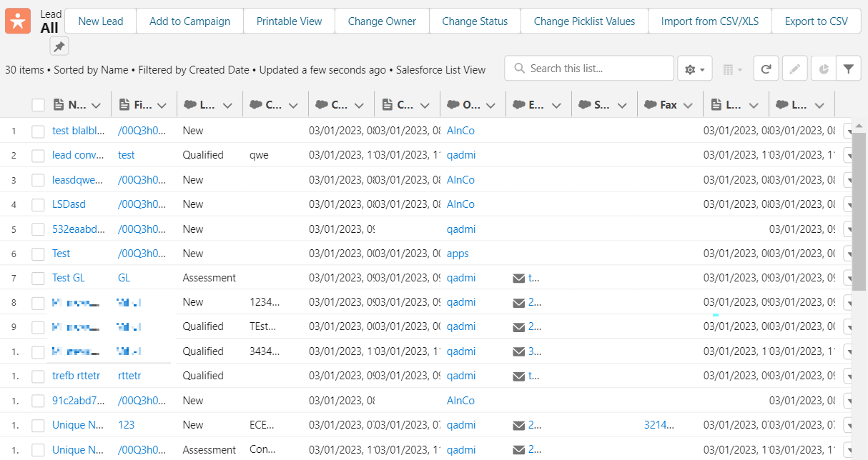Check the checkbox for the LSDasd lead row
868x460 pixels.
coord(38,204)
